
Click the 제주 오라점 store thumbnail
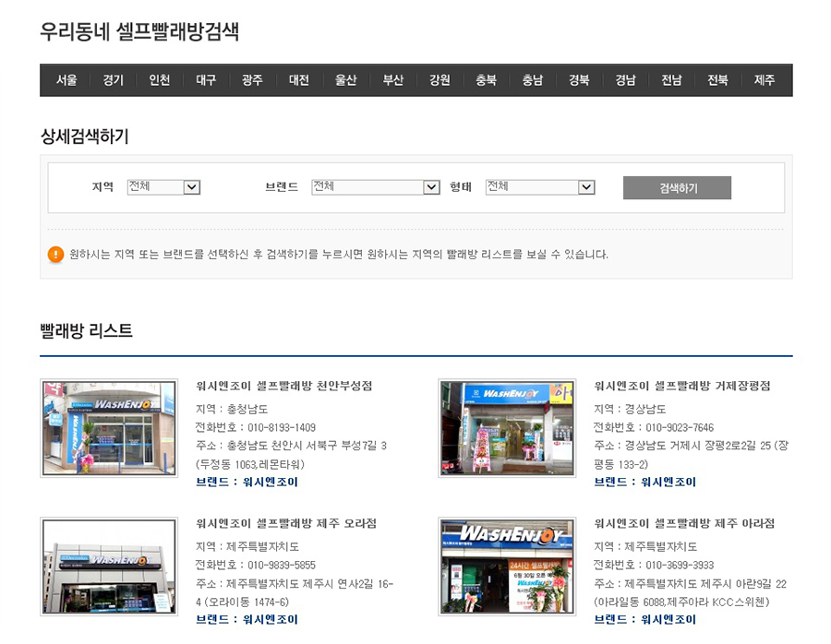109,566
